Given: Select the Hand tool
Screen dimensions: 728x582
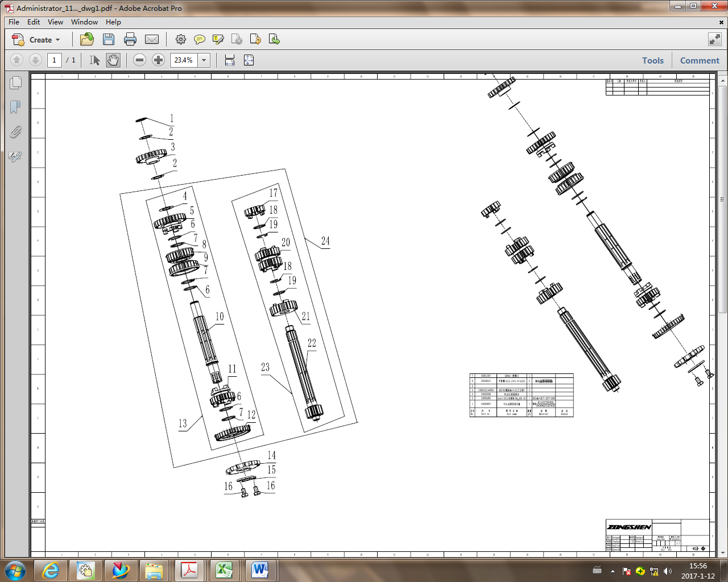Looking at the screenshot, I should (x=113, y=60).
